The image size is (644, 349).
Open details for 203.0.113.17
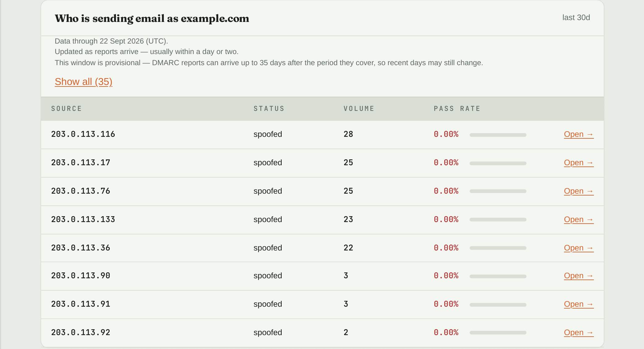[579, 163]
